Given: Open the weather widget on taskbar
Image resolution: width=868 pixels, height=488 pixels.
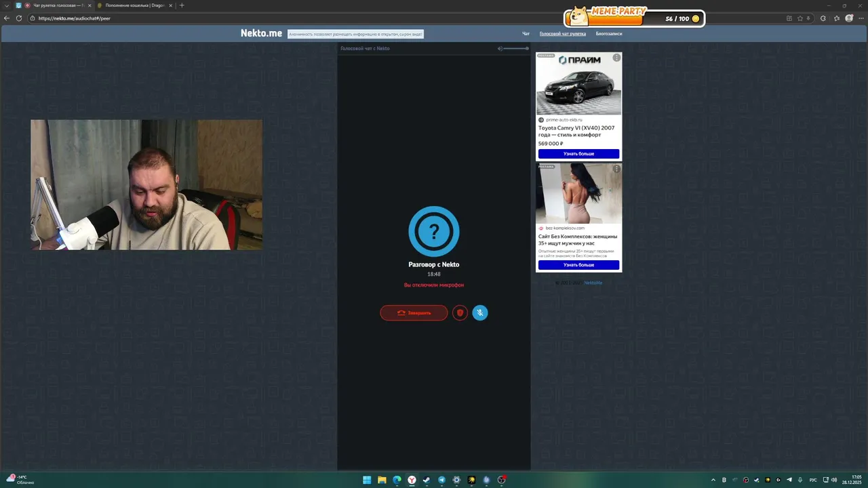Looking at the screenshot, I should pyautogui.click(x=19, y=480).
